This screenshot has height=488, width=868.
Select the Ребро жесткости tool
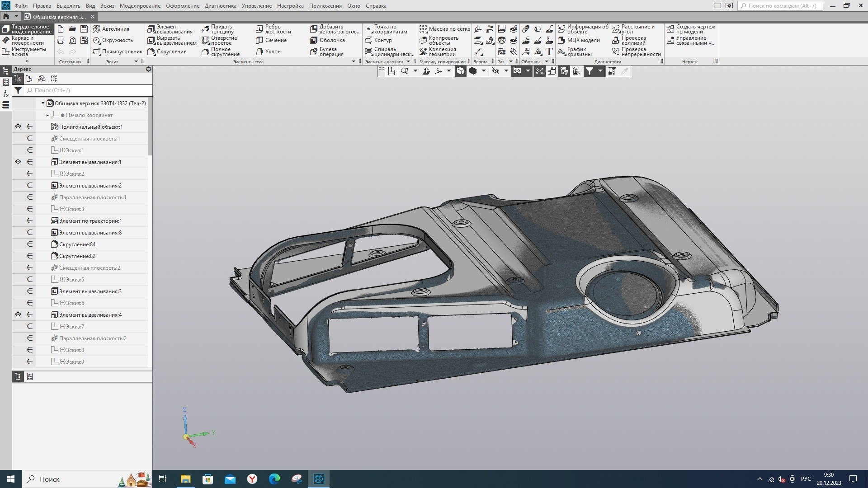pyautogui.click(x=274, y=29)
